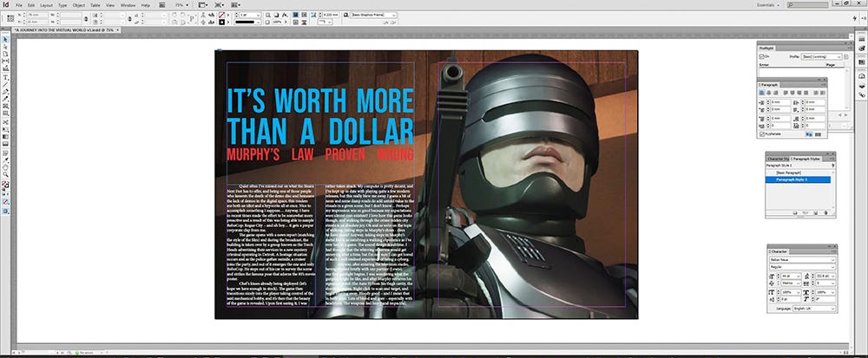Select Paragraph Style 1 in list

point(799,179)
